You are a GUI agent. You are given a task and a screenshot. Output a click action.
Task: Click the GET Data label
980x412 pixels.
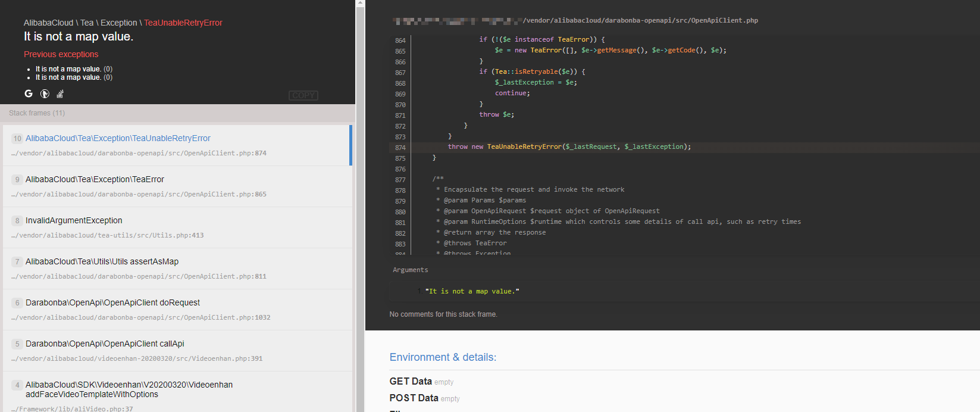(411, 382)
